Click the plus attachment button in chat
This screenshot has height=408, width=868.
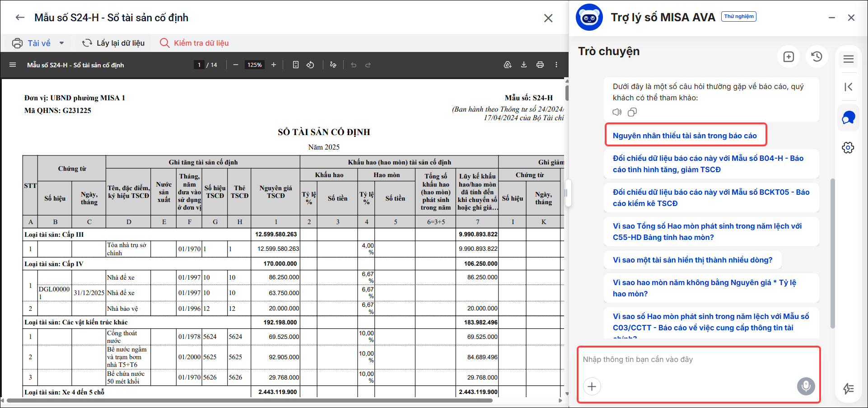(592, 386)
